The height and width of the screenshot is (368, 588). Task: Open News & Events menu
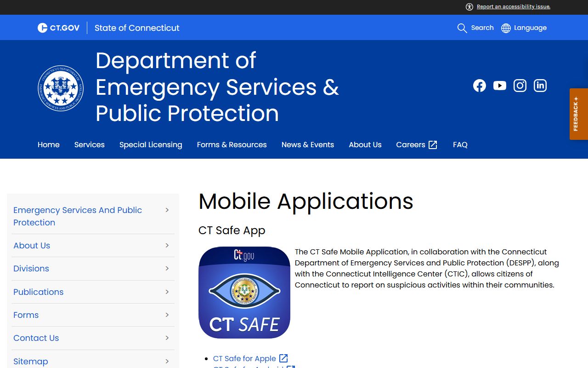pyautogui.click(x=308, y=145)
